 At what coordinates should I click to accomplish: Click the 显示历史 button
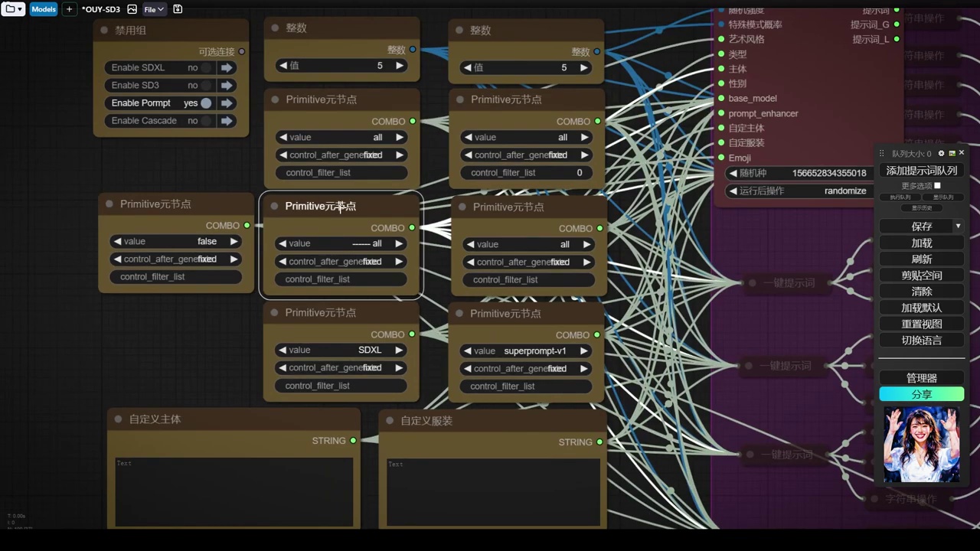(921, 208)
